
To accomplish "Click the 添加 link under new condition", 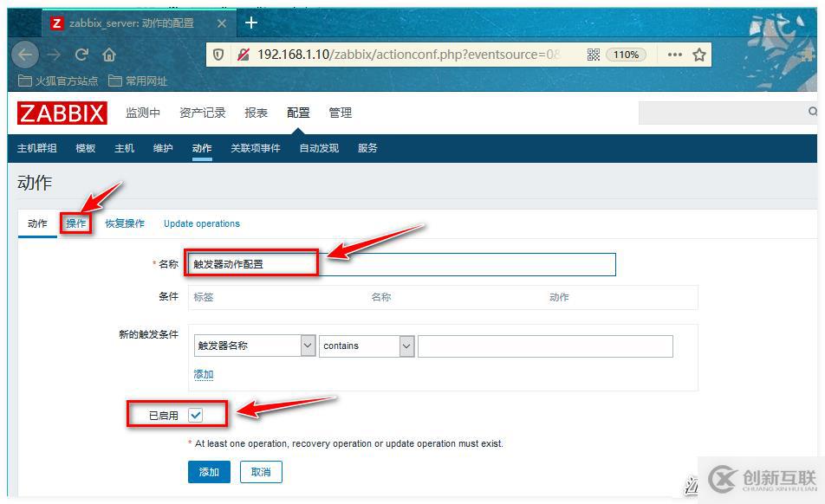I will 204,375.
